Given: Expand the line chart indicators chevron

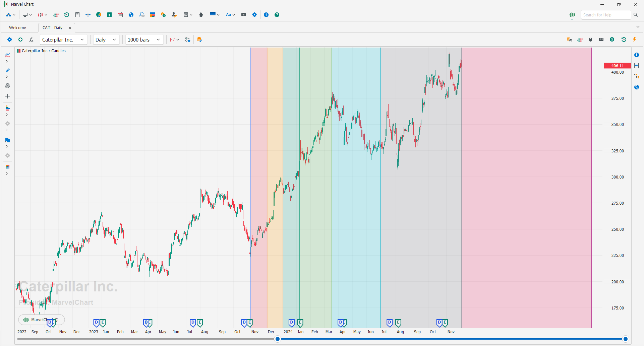Looking at the screenshot, I should (7, 62).
